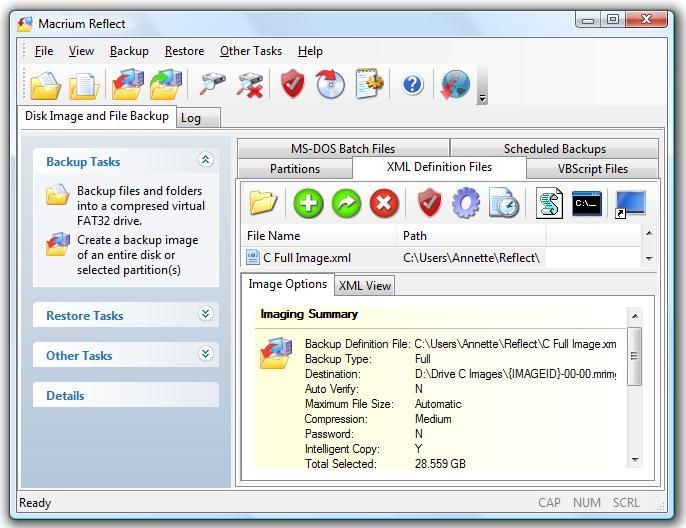
Task: Click the generate VBScript scroll icon
Action: pos(549,203)
